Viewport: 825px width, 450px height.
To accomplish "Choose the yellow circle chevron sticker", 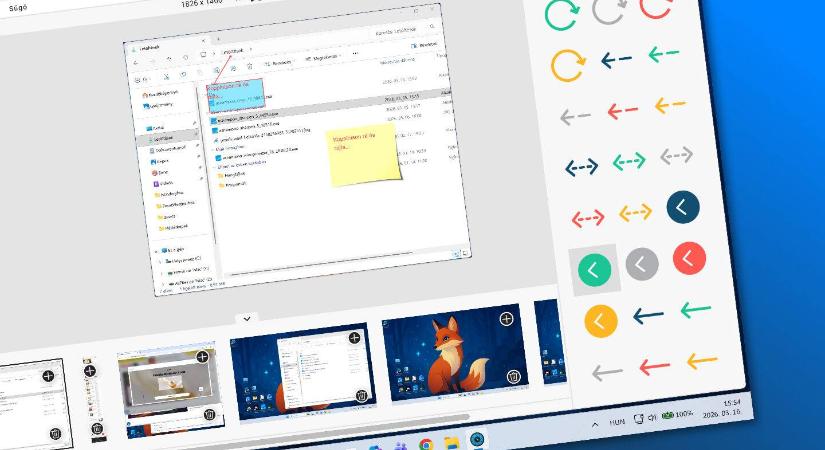I will [x=600, y=321].
